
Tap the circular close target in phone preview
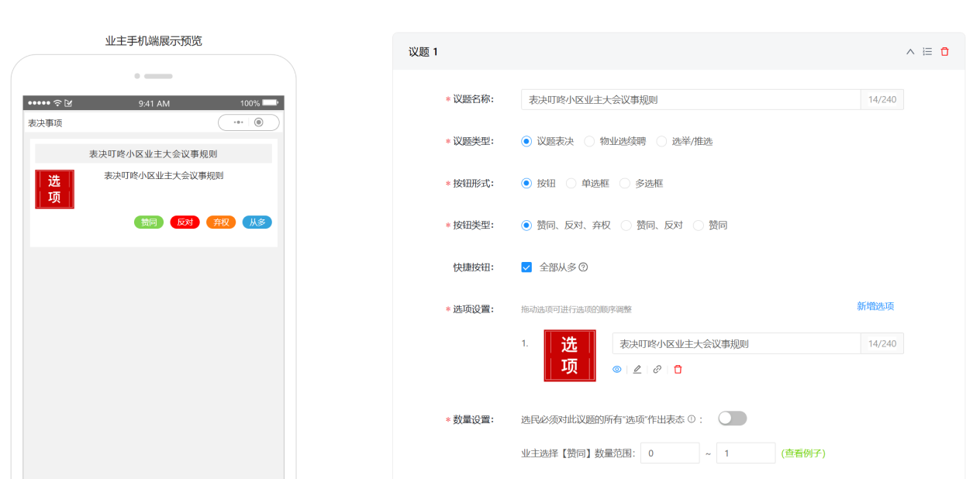(x=259, y=122)
